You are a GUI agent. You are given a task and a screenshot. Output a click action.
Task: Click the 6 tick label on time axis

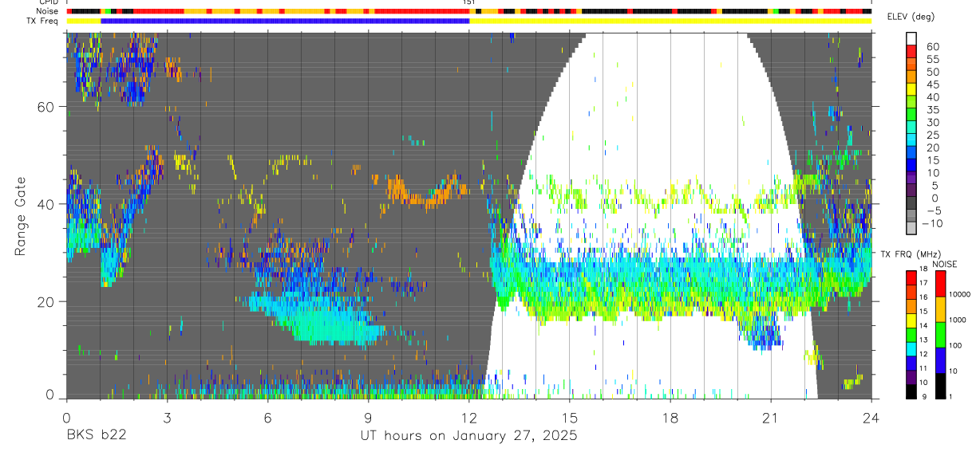(267, 418)
